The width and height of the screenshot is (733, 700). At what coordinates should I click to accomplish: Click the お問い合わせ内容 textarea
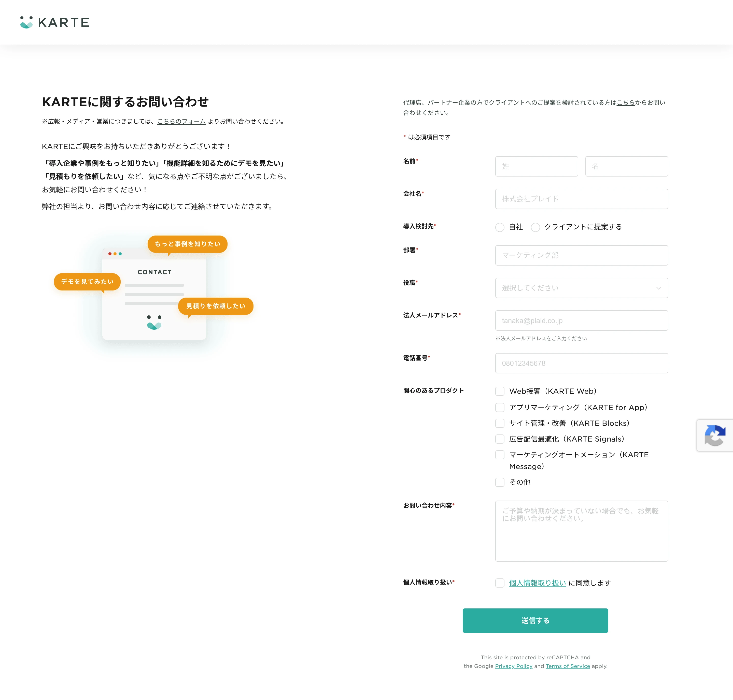pyautogui.click(x=581, y=531)
